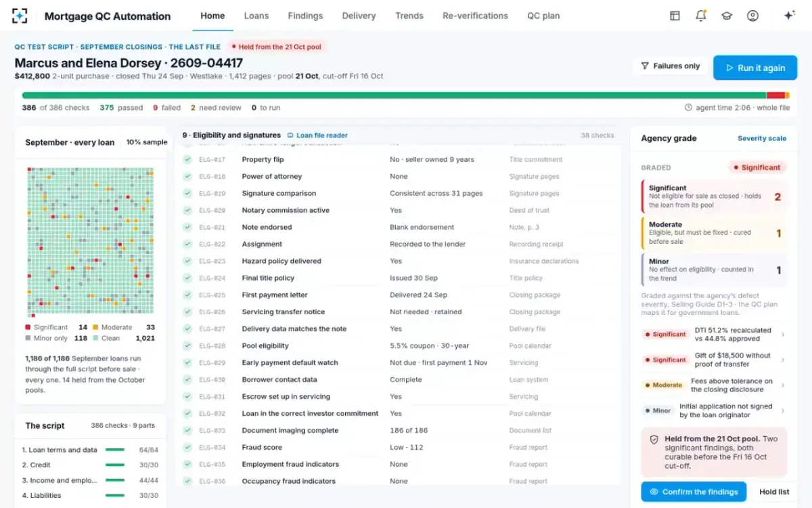Open the Delivery tab

pyautogui.click(x=359, y=16)
